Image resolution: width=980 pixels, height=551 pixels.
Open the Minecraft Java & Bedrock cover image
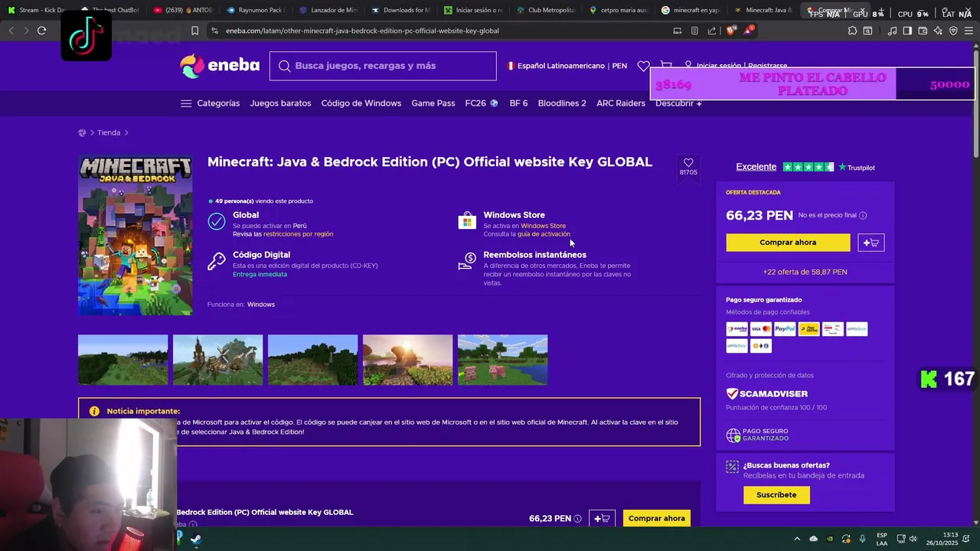click(x=136, y=236)
